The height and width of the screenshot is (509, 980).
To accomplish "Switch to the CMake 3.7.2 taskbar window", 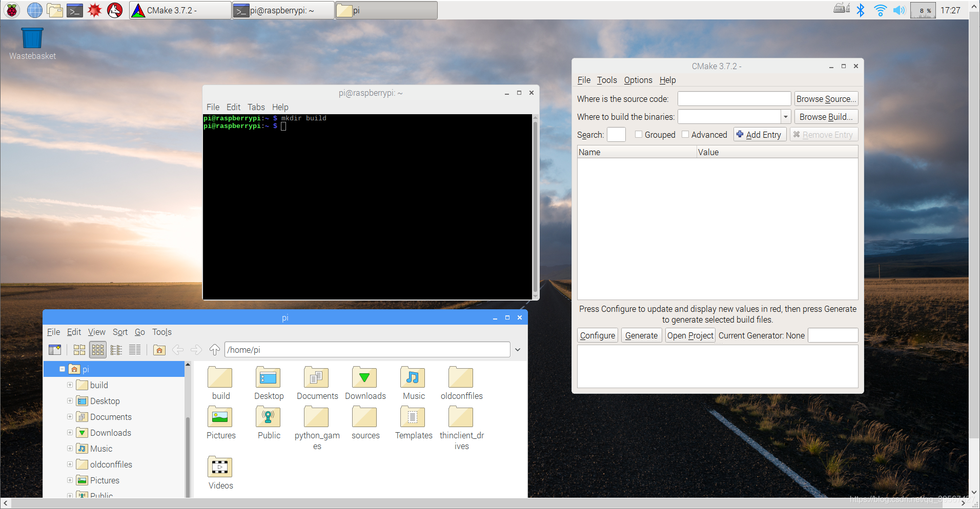I will tap(180, 10).
